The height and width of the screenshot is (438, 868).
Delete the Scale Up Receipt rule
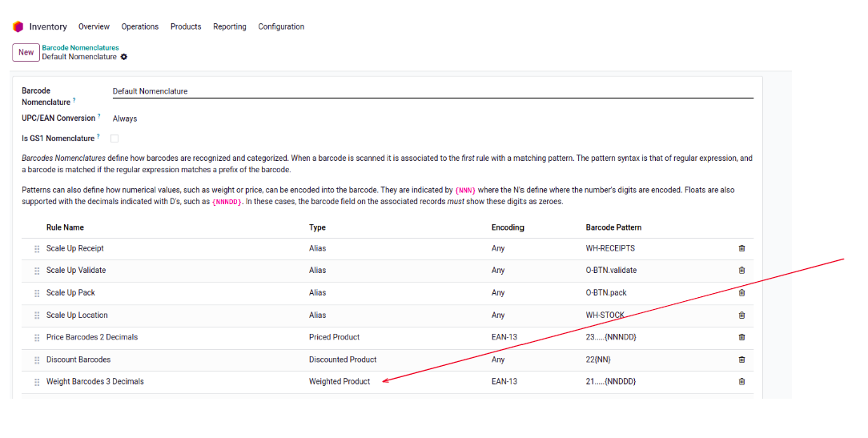(741, 248)
